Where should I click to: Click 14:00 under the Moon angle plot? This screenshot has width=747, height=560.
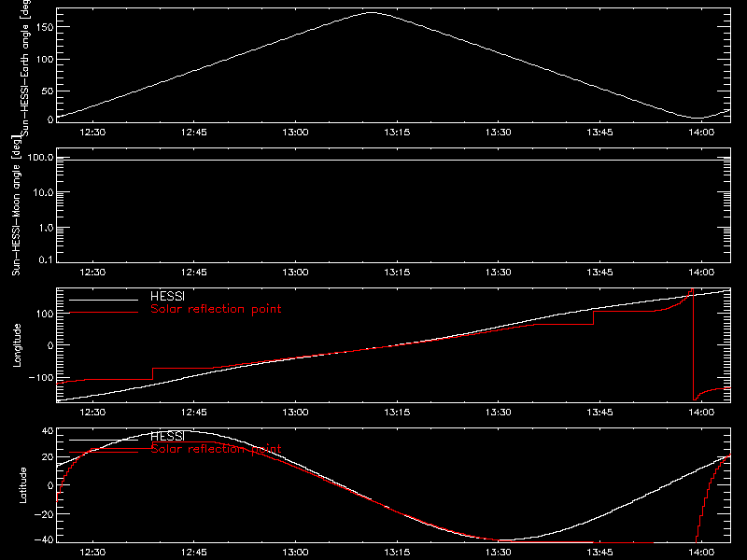click(x=701, y=273)
